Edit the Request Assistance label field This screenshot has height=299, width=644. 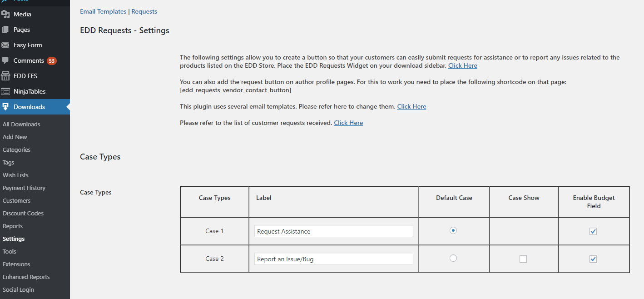click(334, 231)
